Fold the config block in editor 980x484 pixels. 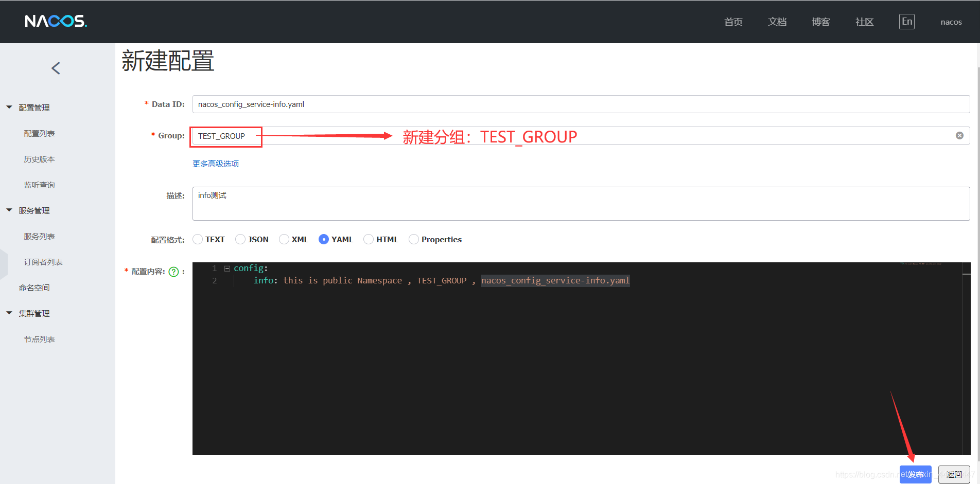227,268
